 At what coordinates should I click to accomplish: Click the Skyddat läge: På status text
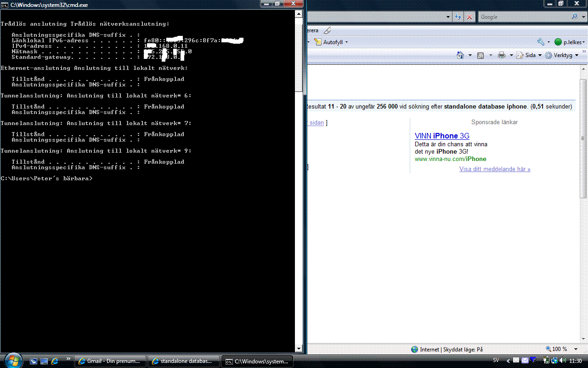[x=462, y=350]
